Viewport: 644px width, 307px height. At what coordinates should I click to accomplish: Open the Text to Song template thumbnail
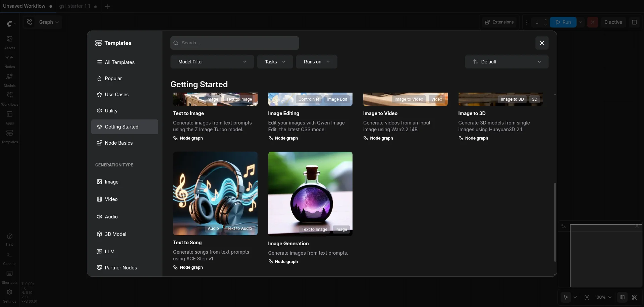215,193
